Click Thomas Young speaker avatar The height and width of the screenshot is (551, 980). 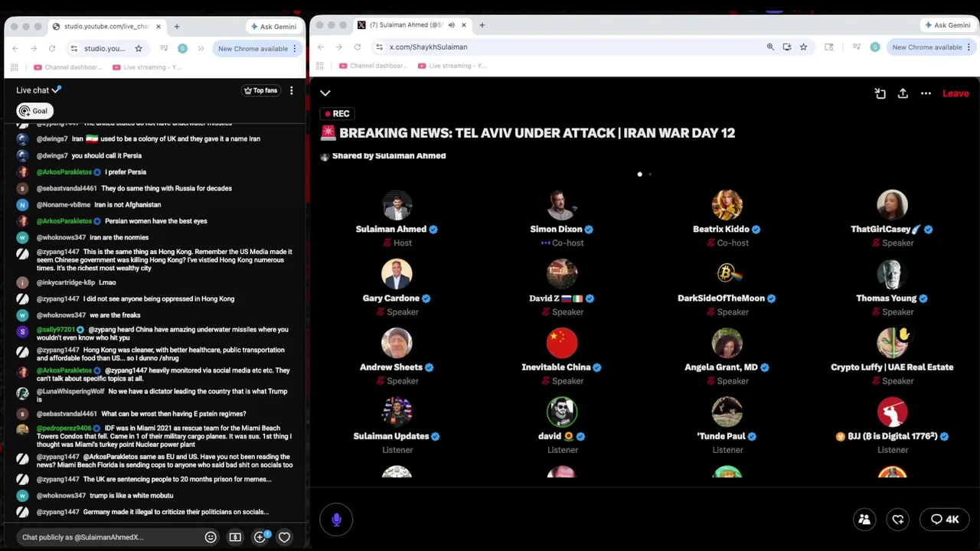892,274
